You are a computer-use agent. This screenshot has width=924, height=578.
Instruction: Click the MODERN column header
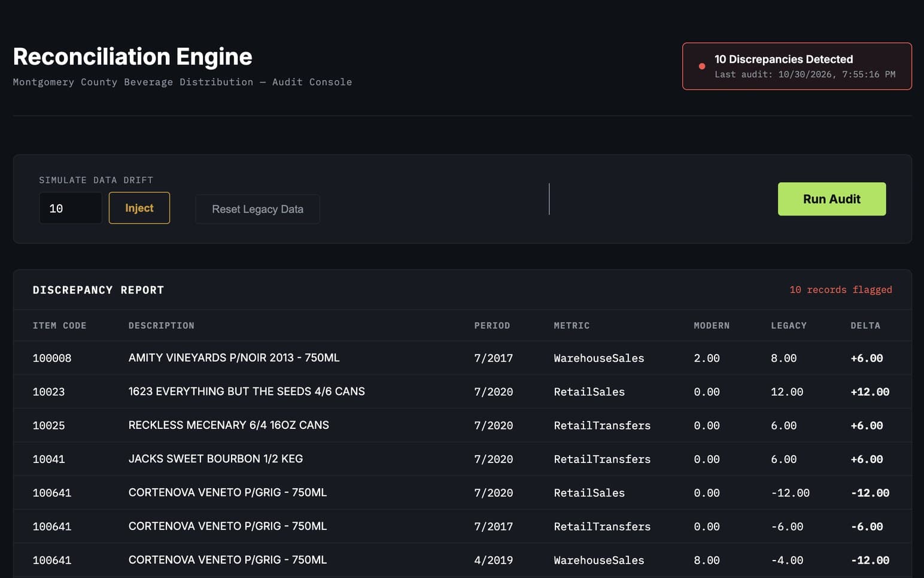click(x=712, y=326)
